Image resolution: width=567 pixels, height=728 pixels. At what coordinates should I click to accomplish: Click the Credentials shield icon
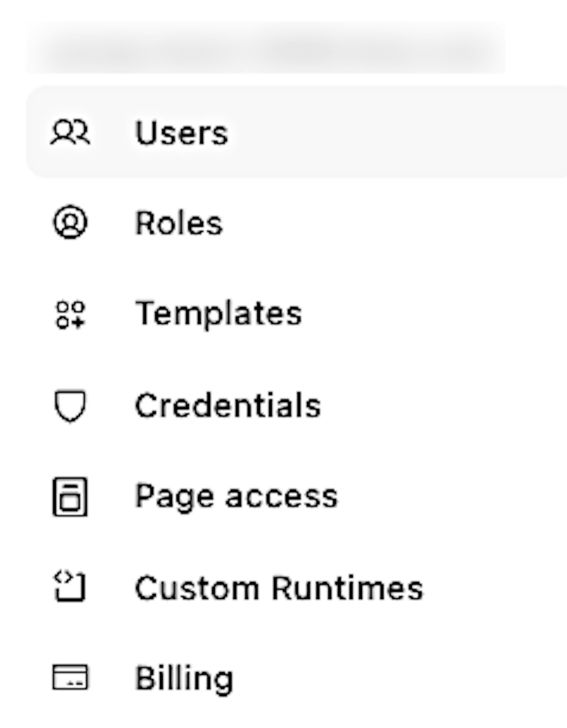[70, 406]
